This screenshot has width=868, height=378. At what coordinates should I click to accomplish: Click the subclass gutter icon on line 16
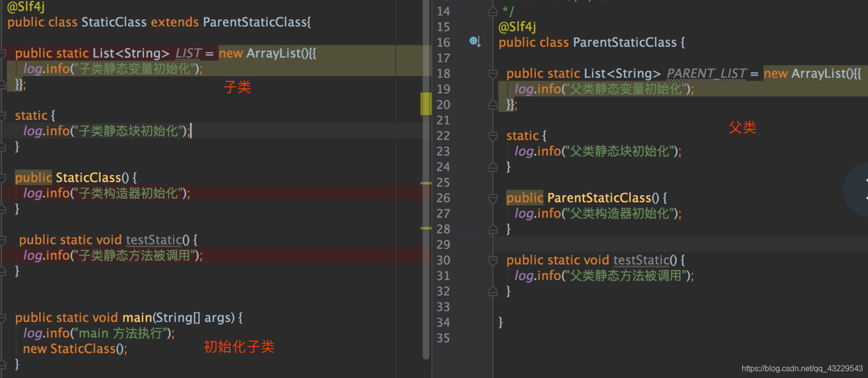click(x=475, y=41)
